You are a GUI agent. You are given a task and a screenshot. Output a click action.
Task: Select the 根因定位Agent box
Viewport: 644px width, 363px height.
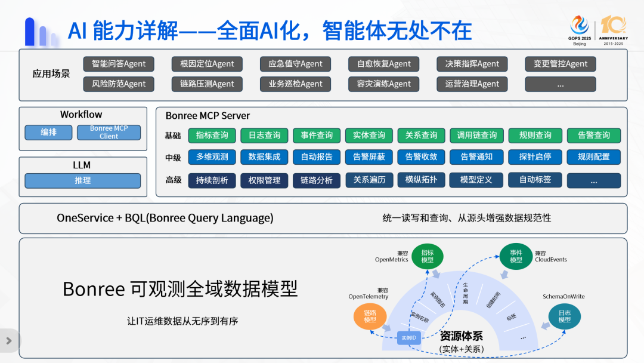point(207,64)
